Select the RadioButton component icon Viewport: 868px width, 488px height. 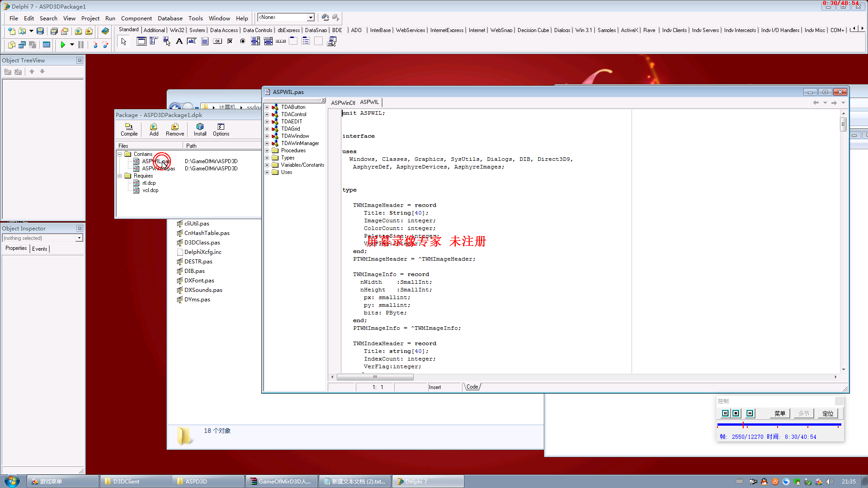click(x=242, y=41)
